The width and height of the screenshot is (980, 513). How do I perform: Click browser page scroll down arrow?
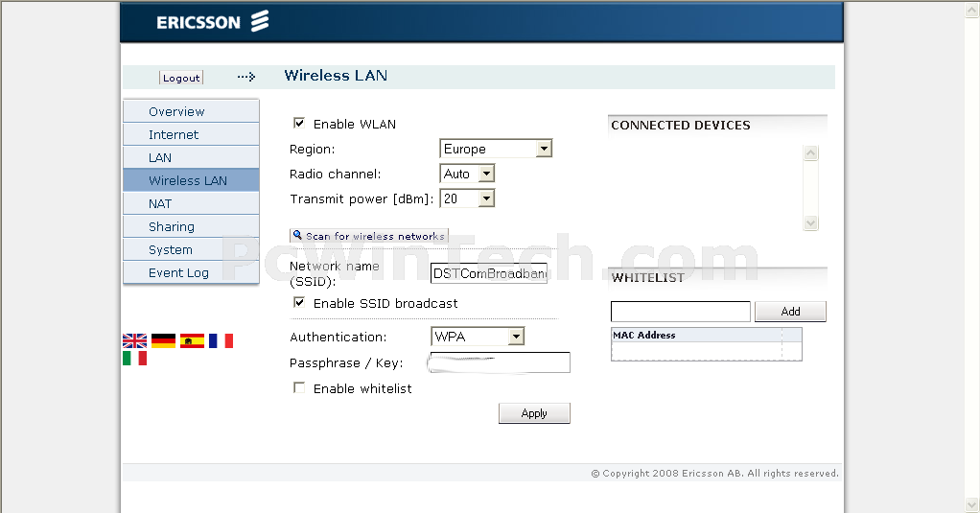(x=972, y=505)
